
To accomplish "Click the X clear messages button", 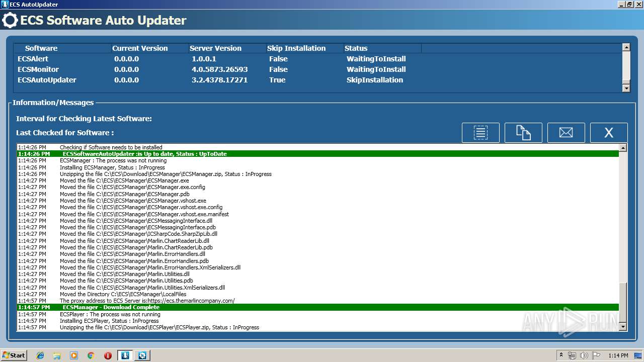I will tap(609, 133).
